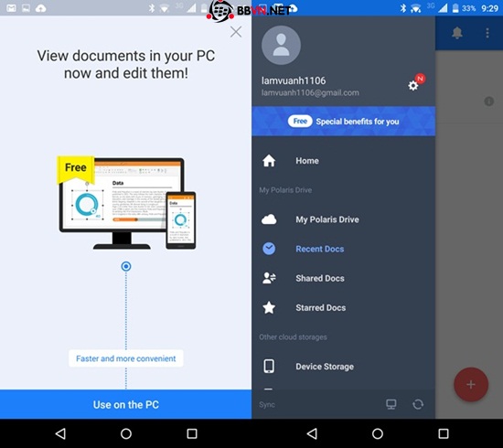Tap the info icon in dimmed list
503x448 pixels.
click(x=489, y=101)
